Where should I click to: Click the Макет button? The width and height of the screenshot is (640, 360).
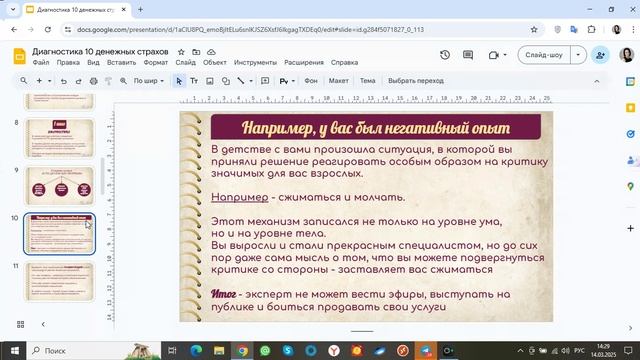pyautogui.click(x=338, y=81)
